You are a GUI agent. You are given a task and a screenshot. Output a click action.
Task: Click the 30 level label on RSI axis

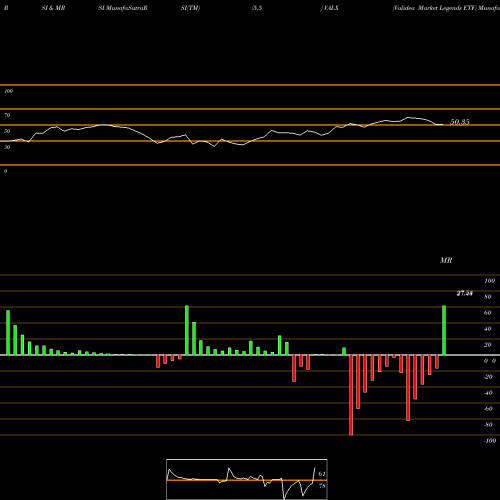pos(7,147)
